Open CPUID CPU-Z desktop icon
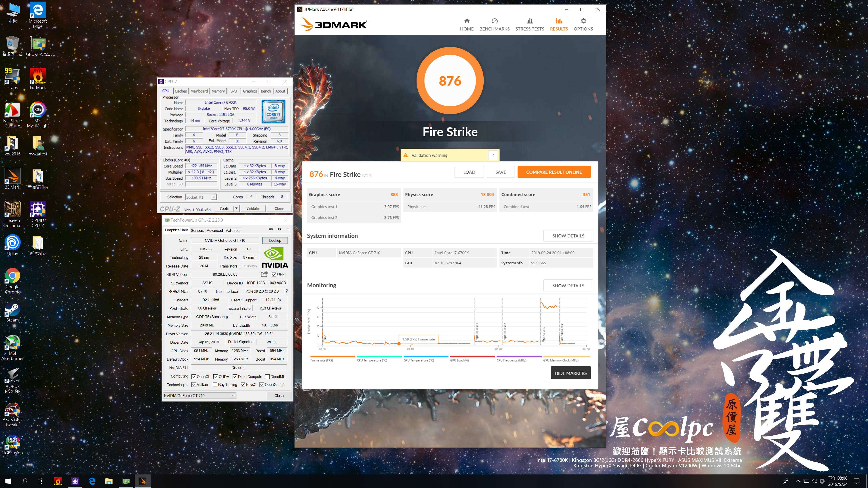868x488 pixels. click(x=38, y=215)
